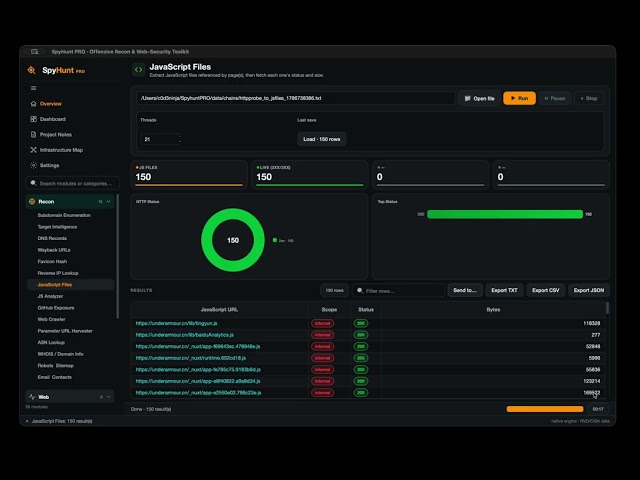640x480 pixels.
Task: Open Favicon Hash module
Action: tap(52, 262)
